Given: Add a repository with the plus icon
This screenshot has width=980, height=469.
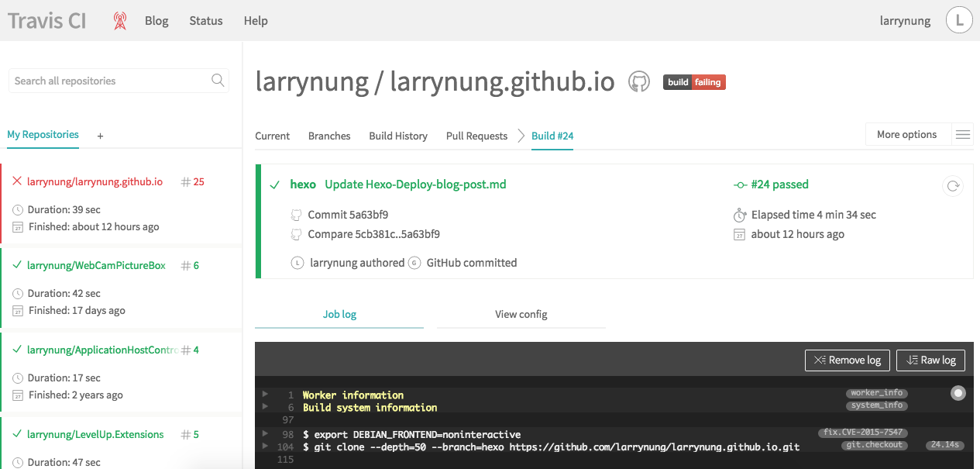Looking at the screenshot, I should click(x=100, y=136).
